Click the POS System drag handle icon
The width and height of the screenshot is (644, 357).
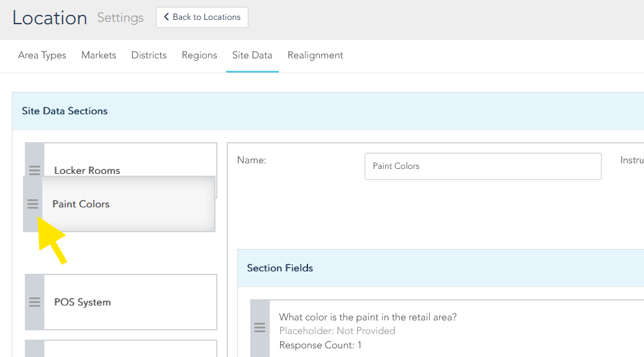[35, 302]
